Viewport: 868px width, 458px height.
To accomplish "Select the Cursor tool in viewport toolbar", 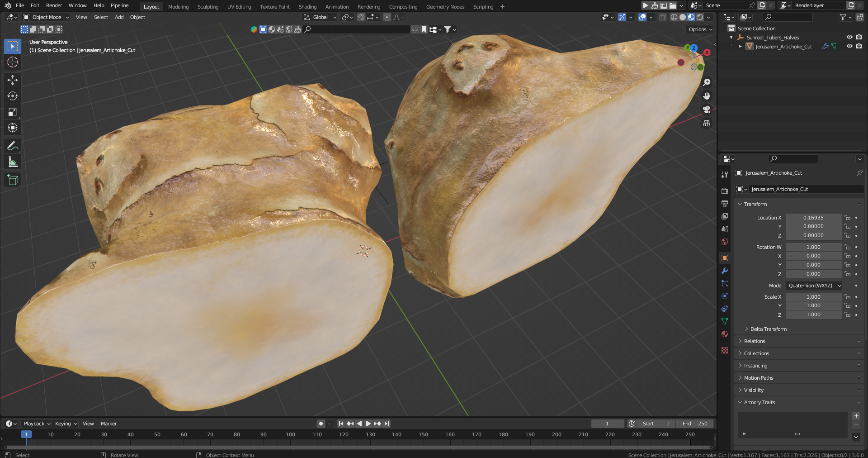I will coord(13,62).
